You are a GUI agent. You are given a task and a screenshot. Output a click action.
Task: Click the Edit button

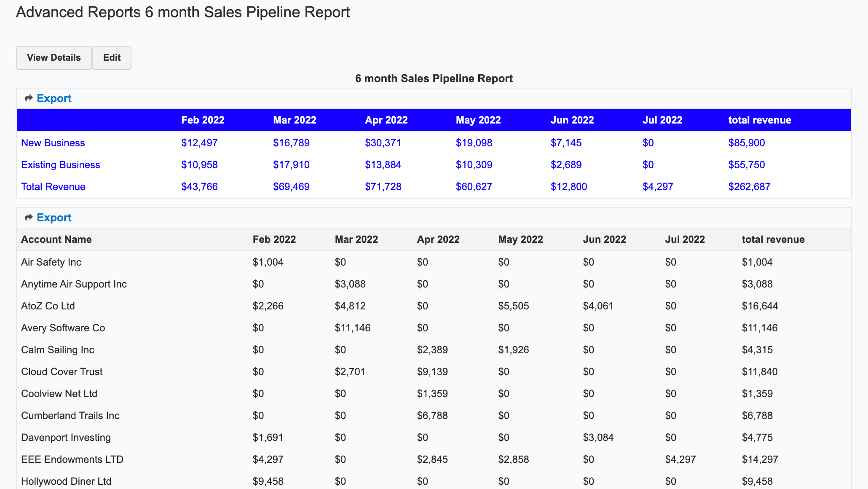tap(112, 58)
